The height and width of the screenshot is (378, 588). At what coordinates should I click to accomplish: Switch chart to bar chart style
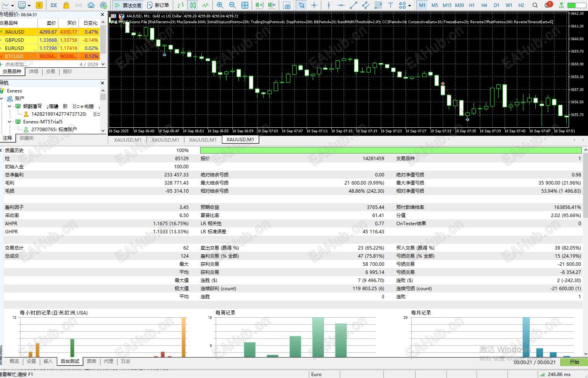point(181,5)
